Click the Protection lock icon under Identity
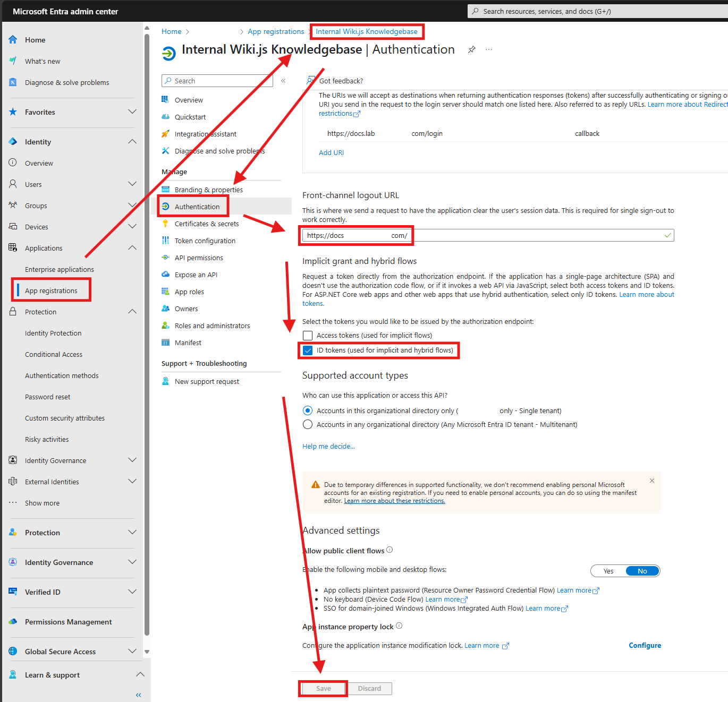The height and width of the screenshot is (702, 728). point(13,312)
